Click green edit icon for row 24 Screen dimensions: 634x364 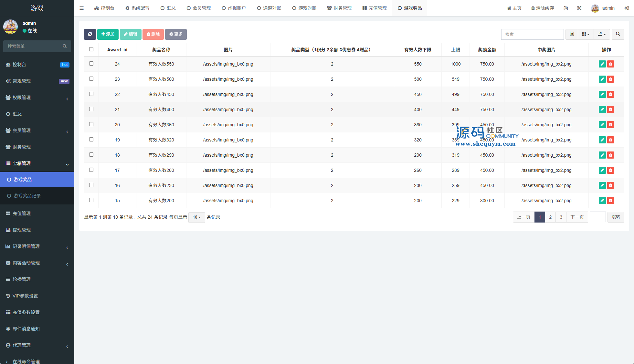(x=602, y=64)
